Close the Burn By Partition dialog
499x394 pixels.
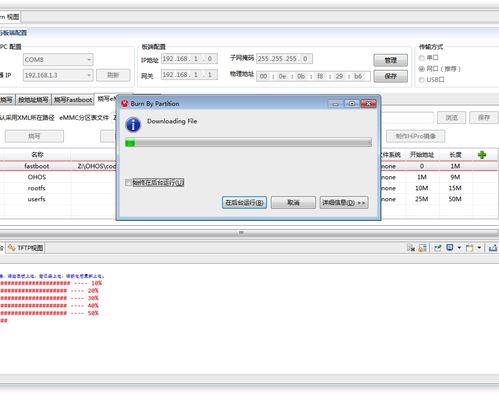(x=368, y=104)
